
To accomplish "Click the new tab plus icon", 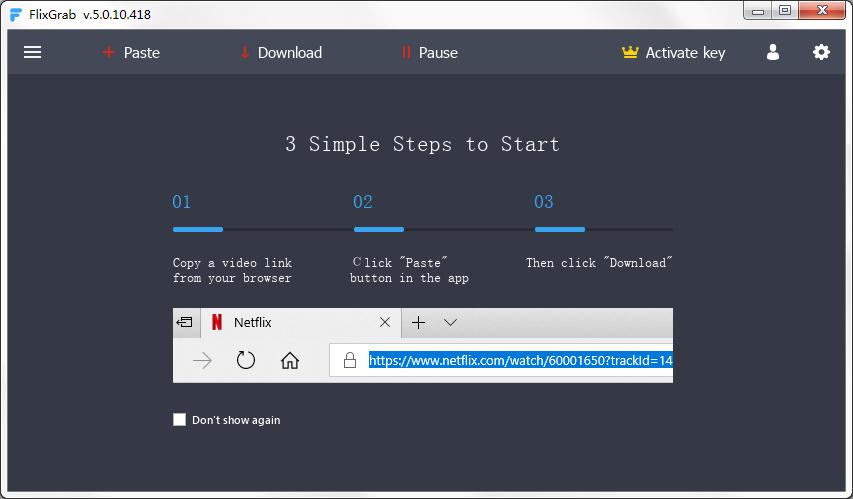I will coord(419,323).
